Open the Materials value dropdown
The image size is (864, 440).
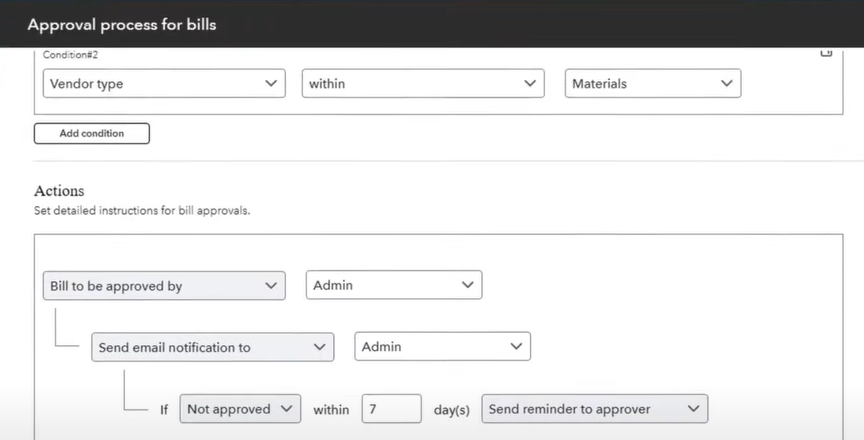pos(653,83)
